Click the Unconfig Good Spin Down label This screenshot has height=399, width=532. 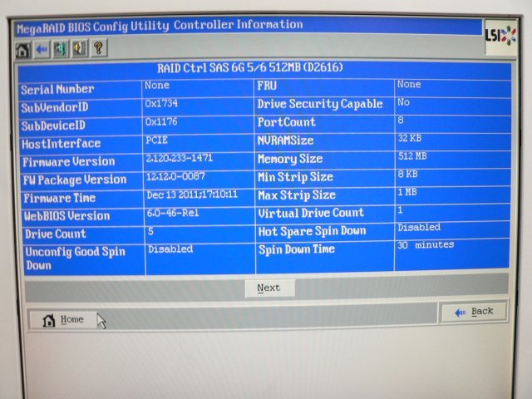pos(76,259)
